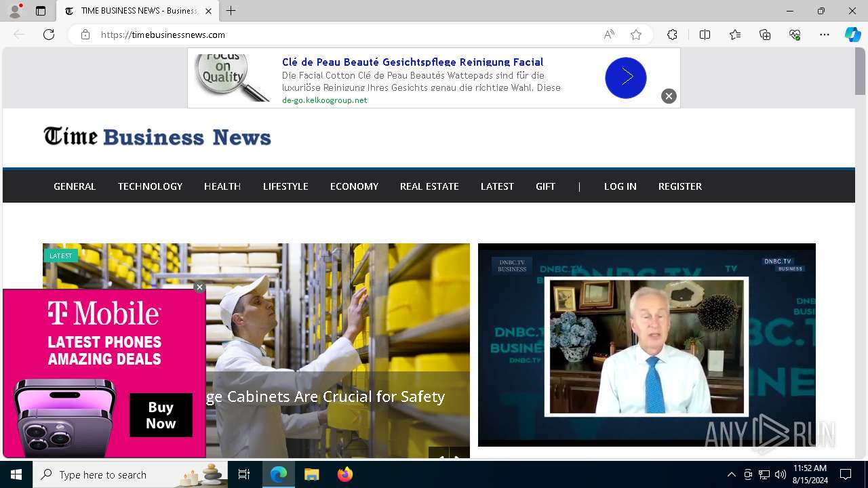Open Clé de Peau Beauté ad headline
The height and width of the screenshot is (488, 868).
pos(412,62)
